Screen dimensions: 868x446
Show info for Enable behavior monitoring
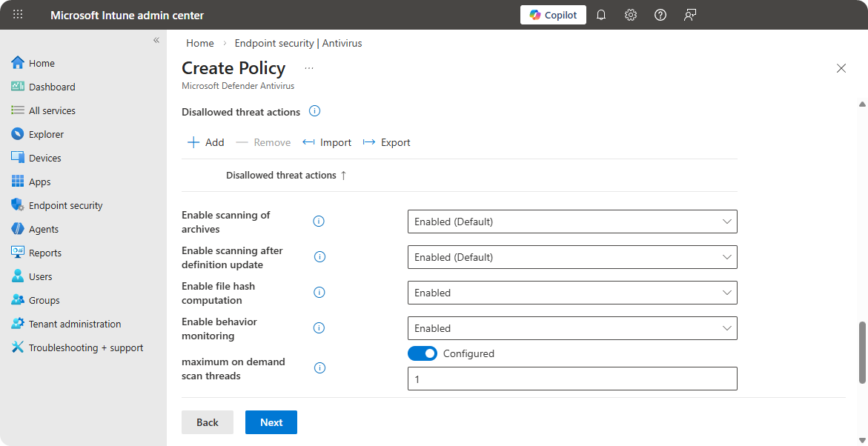(x=319, y=328)
